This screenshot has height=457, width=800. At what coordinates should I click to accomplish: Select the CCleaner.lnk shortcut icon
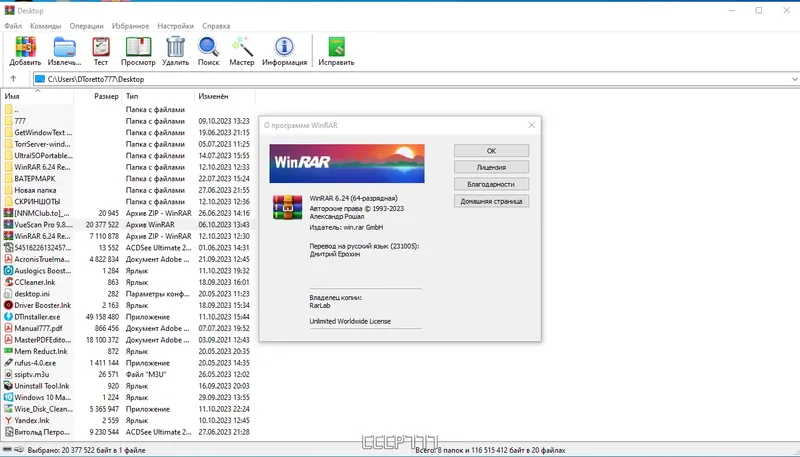point(8,282)
